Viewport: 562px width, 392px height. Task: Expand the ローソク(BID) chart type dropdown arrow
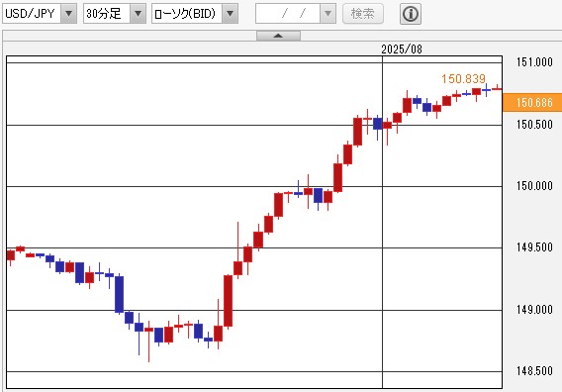tap(231, 14)
